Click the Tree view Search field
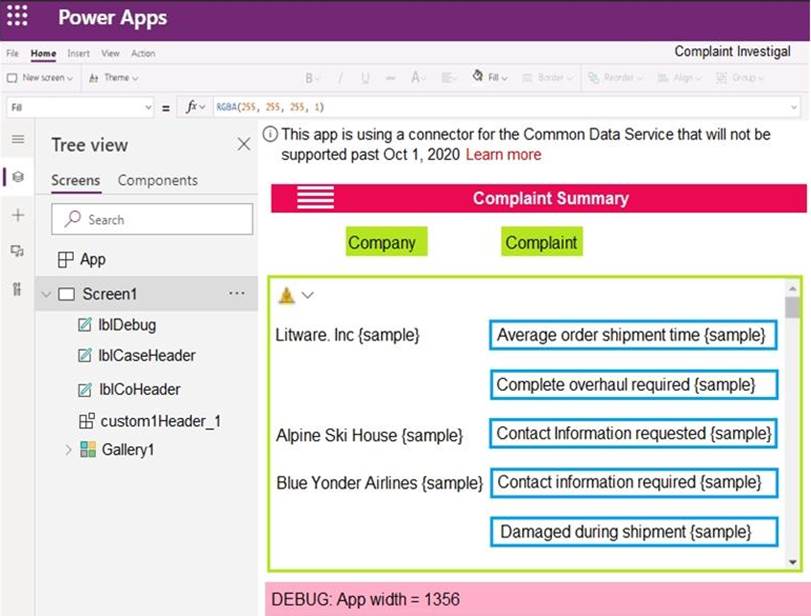The image size is (811, 616). coord(152,220)
